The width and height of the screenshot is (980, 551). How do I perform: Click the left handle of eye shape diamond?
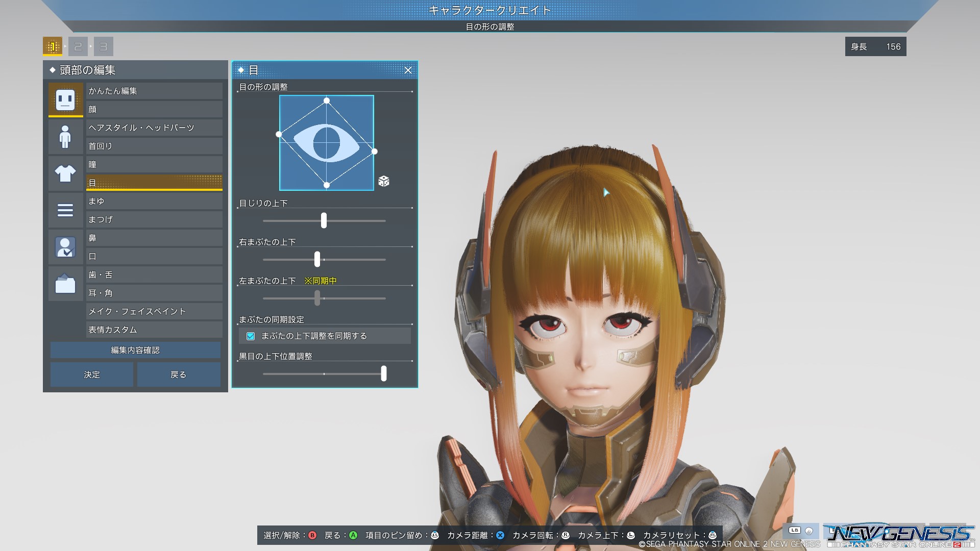279,134
